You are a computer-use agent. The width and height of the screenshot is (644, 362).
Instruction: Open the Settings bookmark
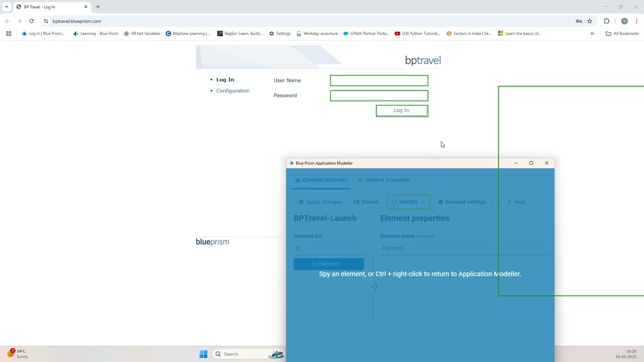[x=280, y=34]
